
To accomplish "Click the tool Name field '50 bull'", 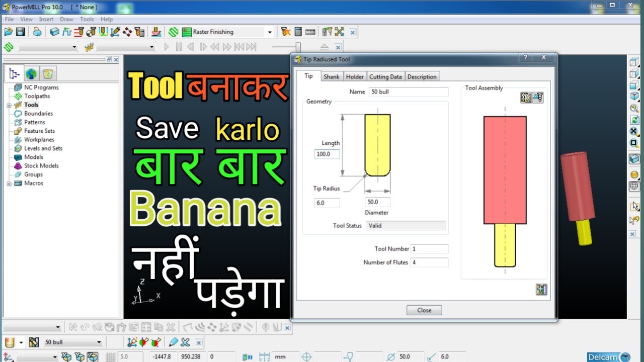I will point(409,92).
